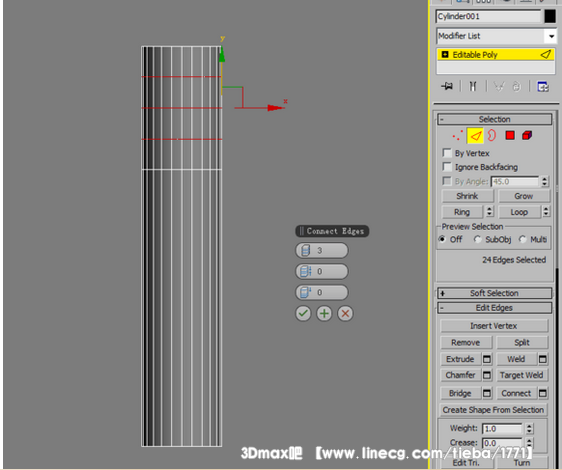Select SubObj preview selection radio
The width and height of the screenshot is (562, 470).
477,239
